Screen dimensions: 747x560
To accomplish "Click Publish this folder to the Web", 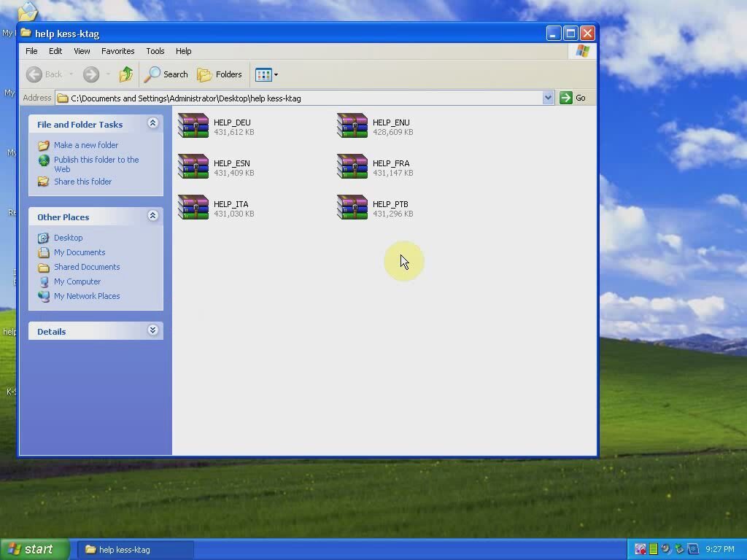I will pyautogui.click(x=96, y=164).
